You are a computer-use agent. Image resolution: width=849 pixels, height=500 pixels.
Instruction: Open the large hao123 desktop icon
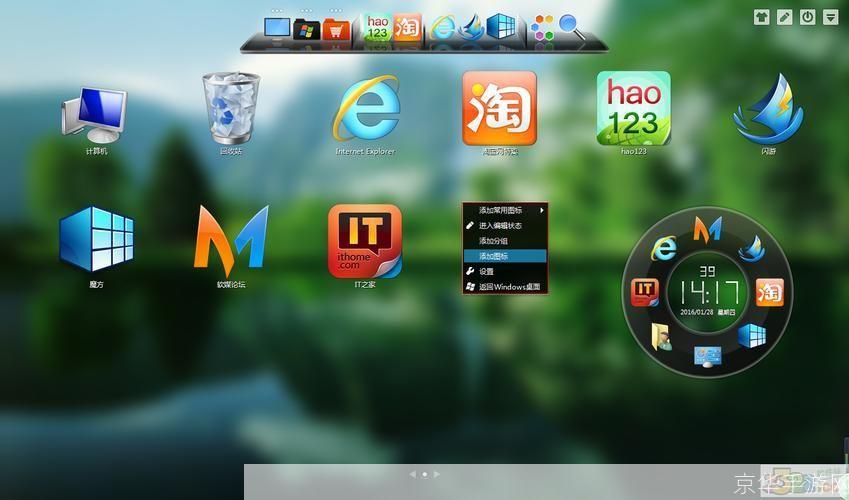coord(634,108)
